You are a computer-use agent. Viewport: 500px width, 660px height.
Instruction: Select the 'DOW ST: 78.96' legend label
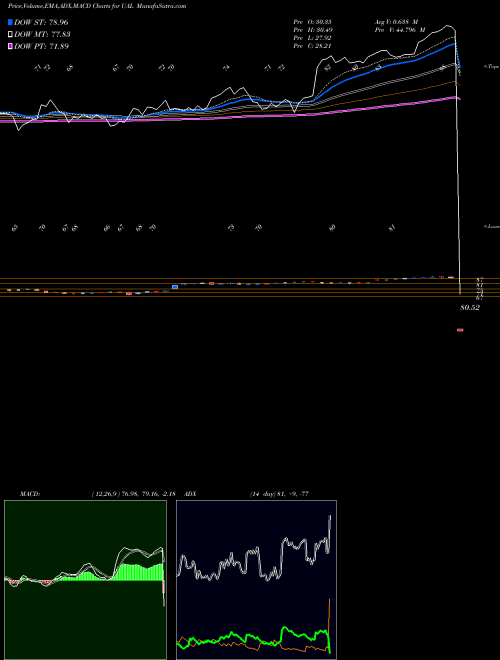[x=41, y=22]
